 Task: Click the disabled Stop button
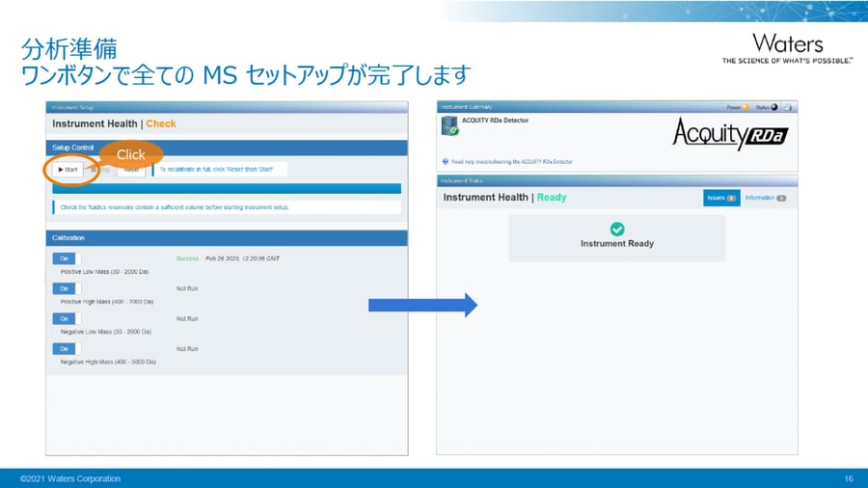click(x=100, y=170)
